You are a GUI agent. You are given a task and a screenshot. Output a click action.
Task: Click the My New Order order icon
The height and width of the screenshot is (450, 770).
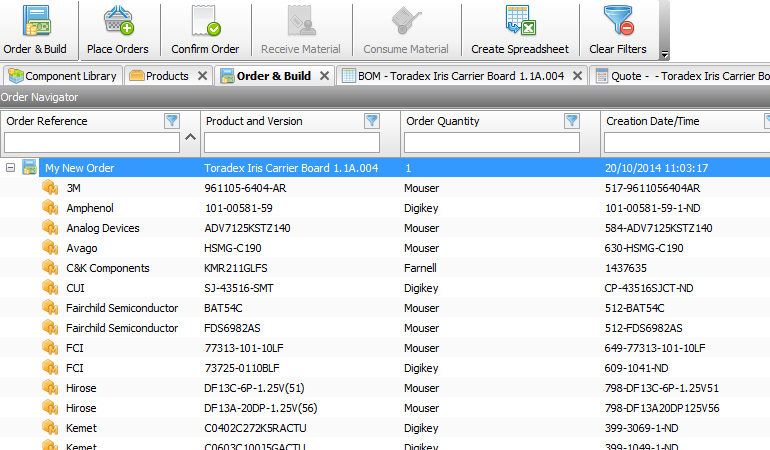click(x=29, y=168)
